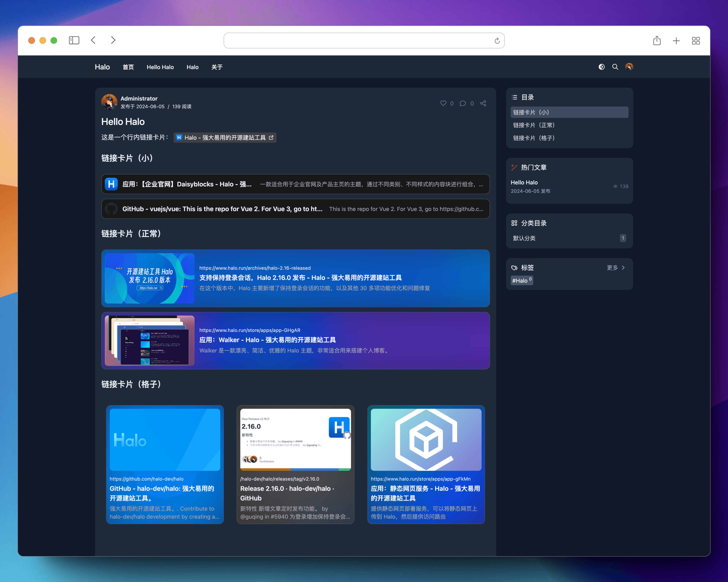
Task: Open the browser share sheet icon
Action: pos(657,41)
